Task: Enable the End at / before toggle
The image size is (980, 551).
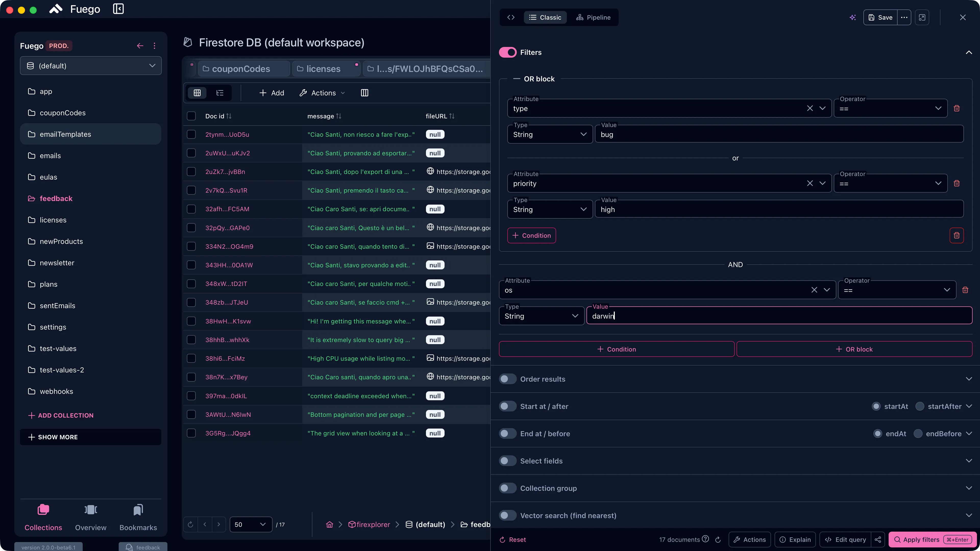Action: 508,433
